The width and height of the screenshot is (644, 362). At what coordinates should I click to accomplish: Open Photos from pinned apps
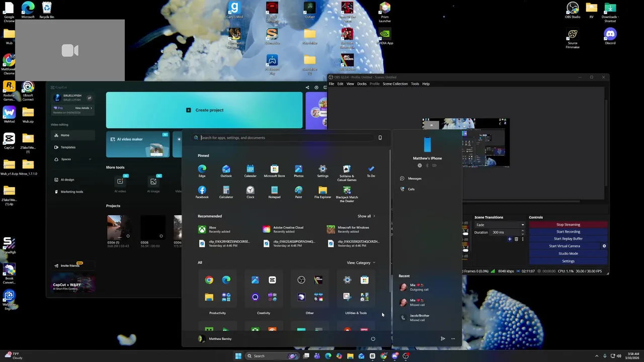pos(298,171)
